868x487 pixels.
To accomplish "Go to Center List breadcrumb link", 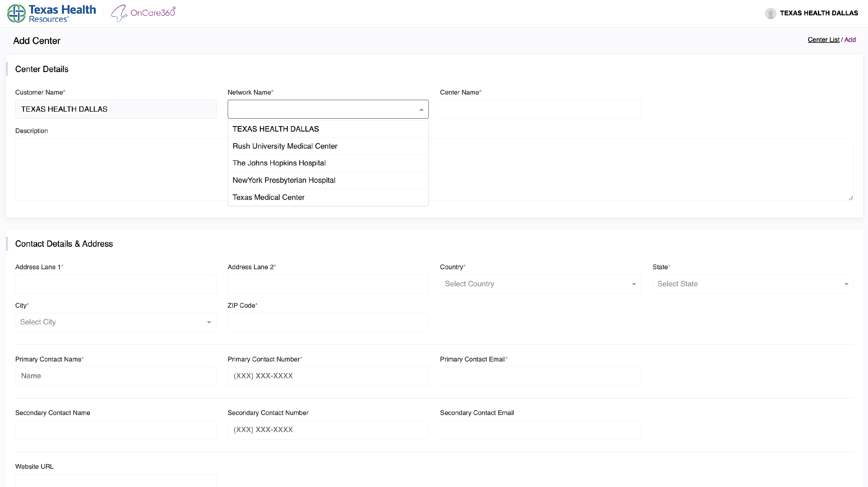I will click(823, 40).
